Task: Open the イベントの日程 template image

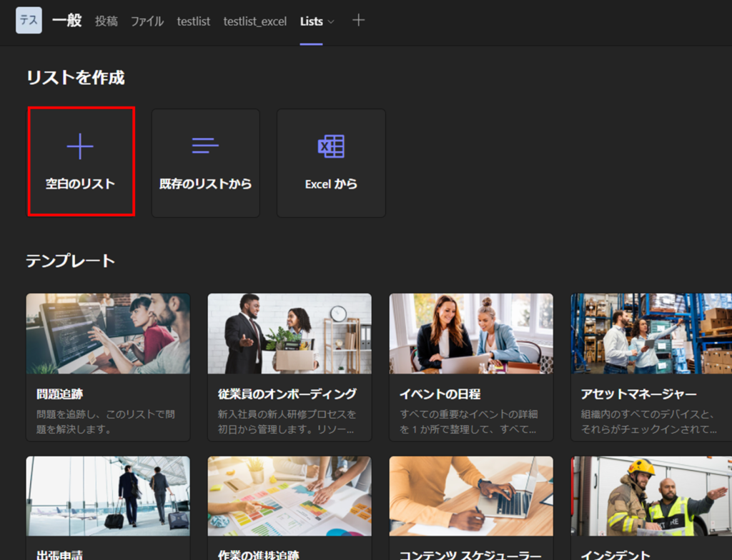Action: coord(471,334)
